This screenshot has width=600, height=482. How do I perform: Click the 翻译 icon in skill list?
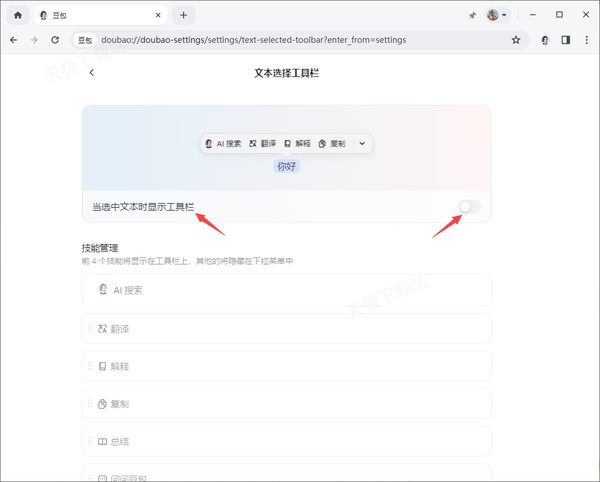coord(102,329)
